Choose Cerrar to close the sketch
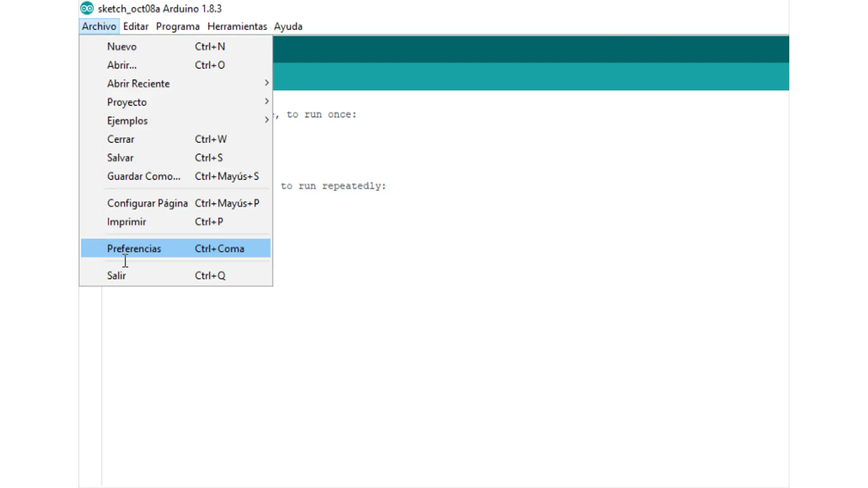 [176, 139]
